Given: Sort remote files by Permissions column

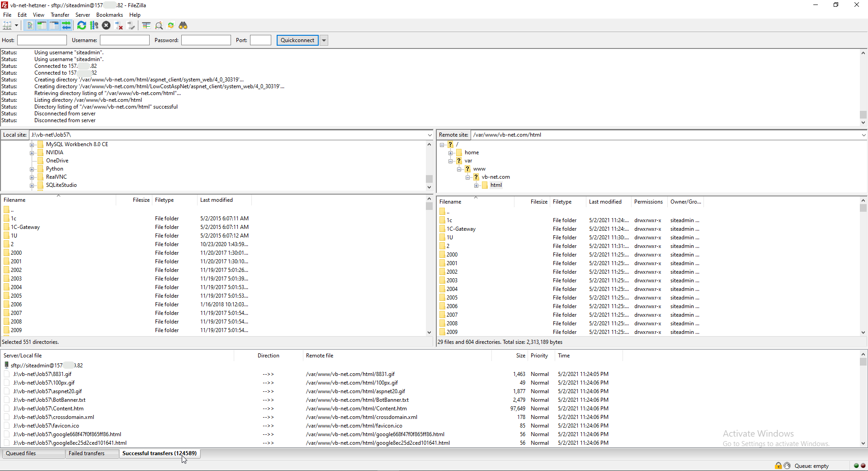Looking at the screenshot, I should (x=649, y=202).
